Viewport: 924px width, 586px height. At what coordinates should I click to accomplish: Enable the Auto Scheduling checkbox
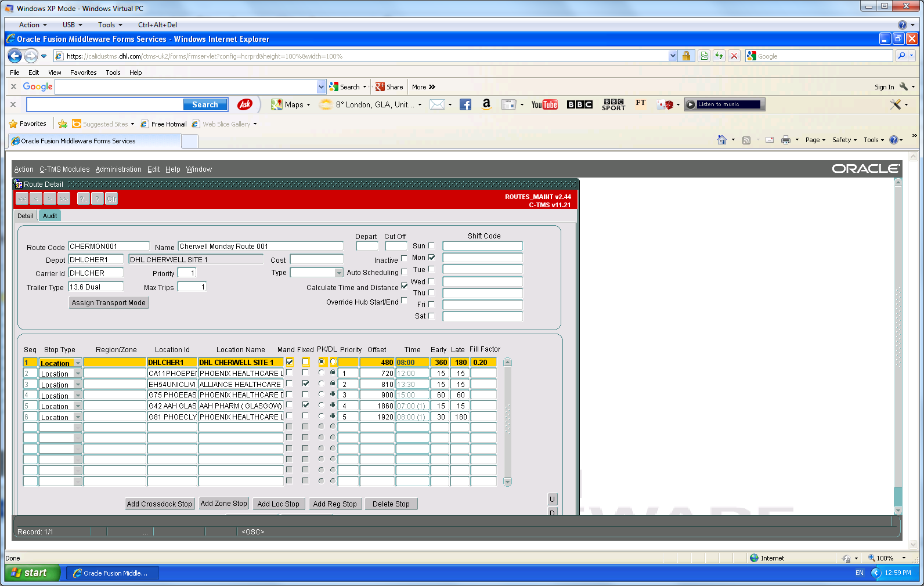tap(404, 272)
